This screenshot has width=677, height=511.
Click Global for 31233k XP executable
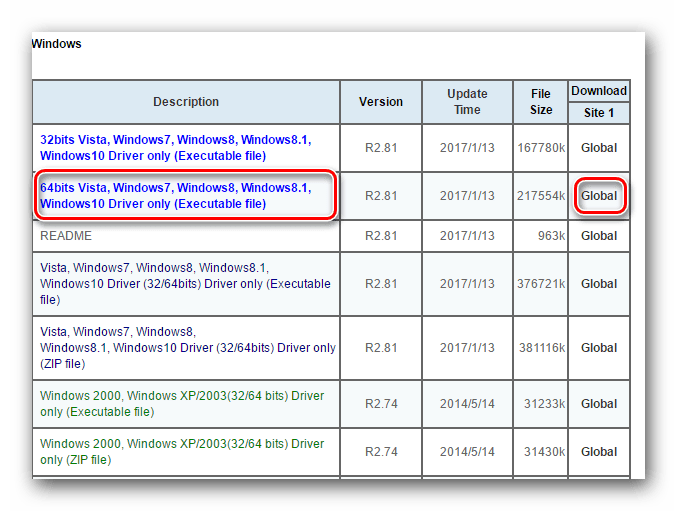point(599,404)
